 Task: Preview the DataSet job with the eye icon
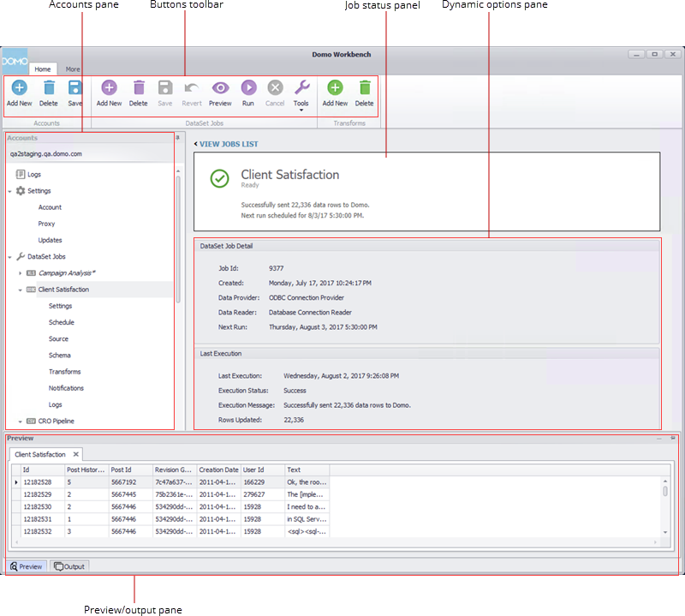click(220, 88)
